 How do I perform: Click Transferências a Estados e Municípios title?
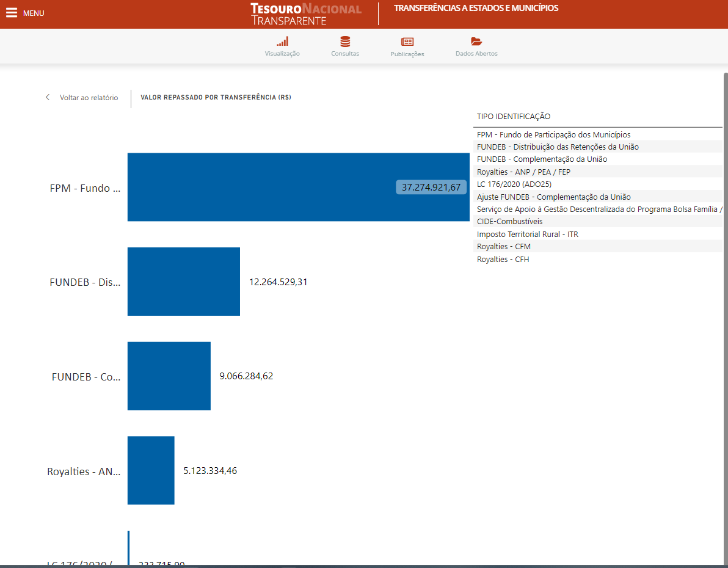pyautogui.click(x=476, y=9)
